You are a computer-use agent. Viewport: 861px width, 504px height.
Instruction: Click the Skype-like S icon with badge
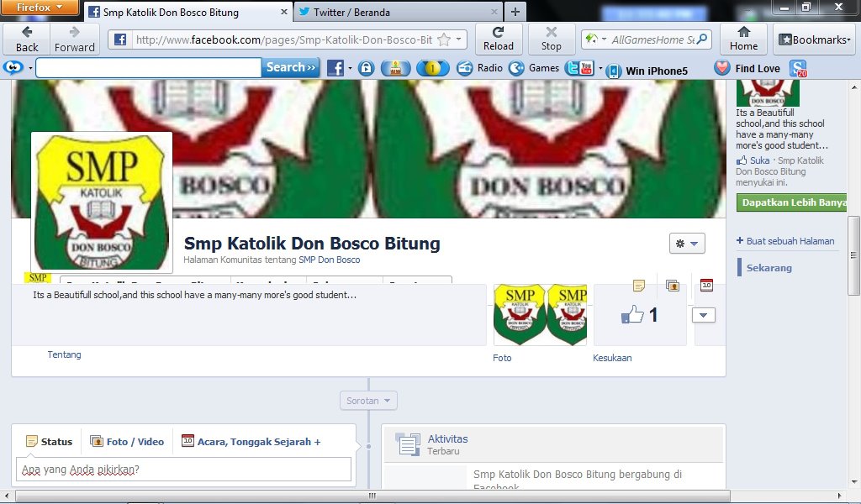[x=798, y=68]
